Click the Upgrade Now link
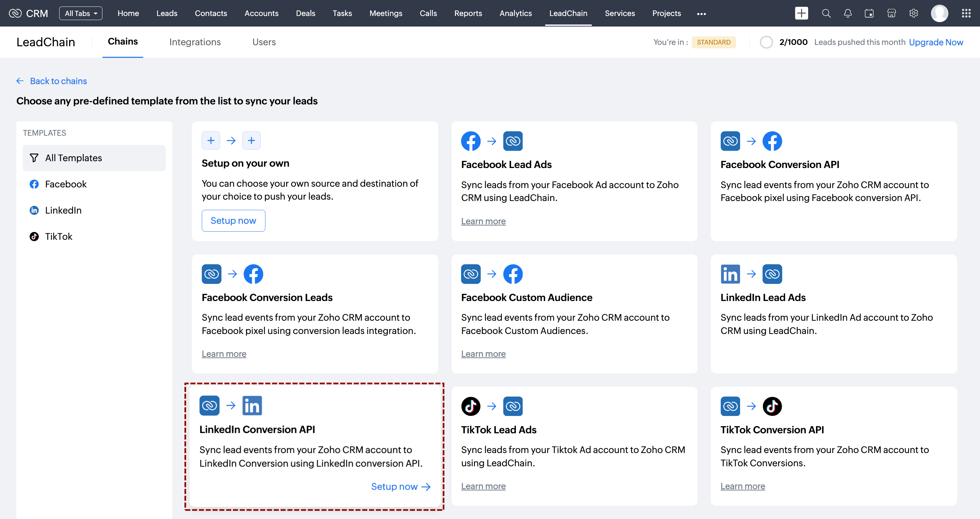This screenshot has height=519, width=980. 935,42
